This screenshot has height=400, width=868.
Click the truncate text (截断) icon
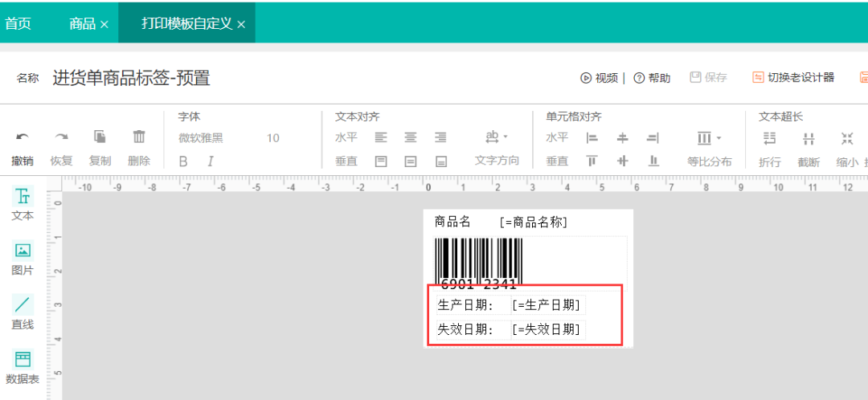click(809, 138)
